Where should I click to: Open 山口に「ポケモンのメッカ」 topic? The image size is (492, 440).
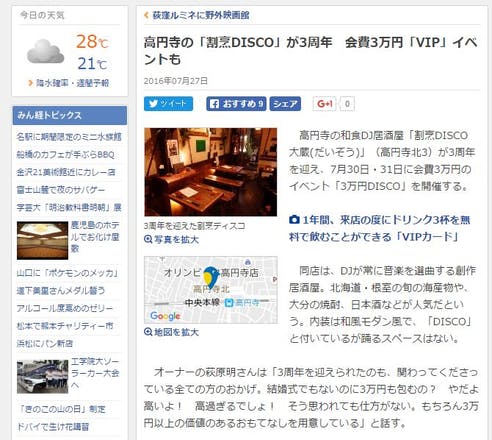(68, 273)
